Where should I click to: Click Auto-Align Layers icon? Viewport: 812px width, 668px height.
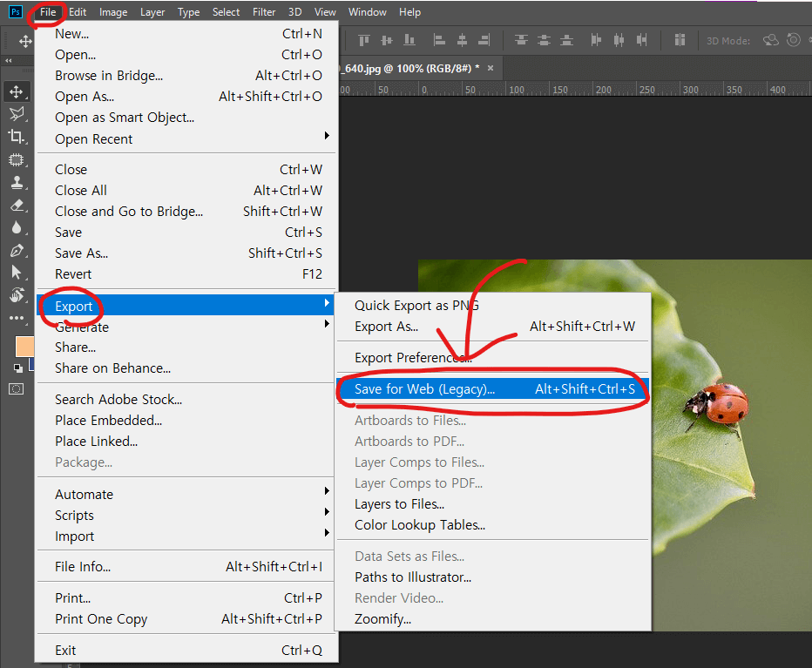coord(680,40)
